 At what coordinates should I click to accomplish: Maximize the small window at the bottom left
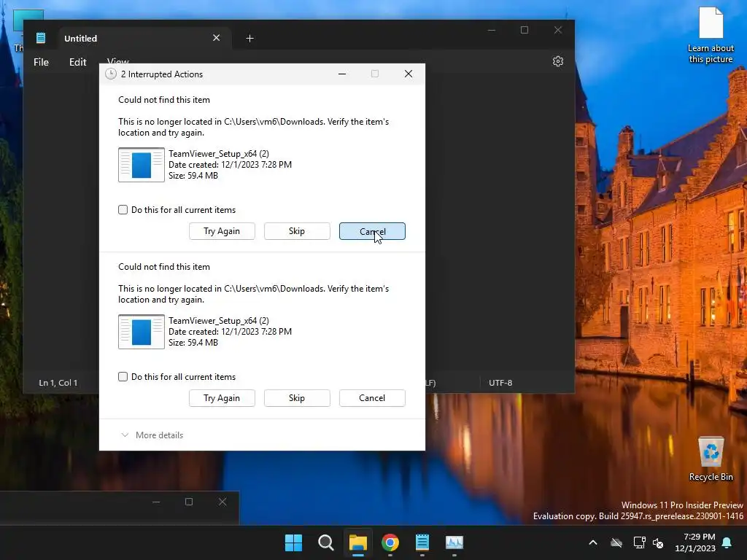point(189,502)
